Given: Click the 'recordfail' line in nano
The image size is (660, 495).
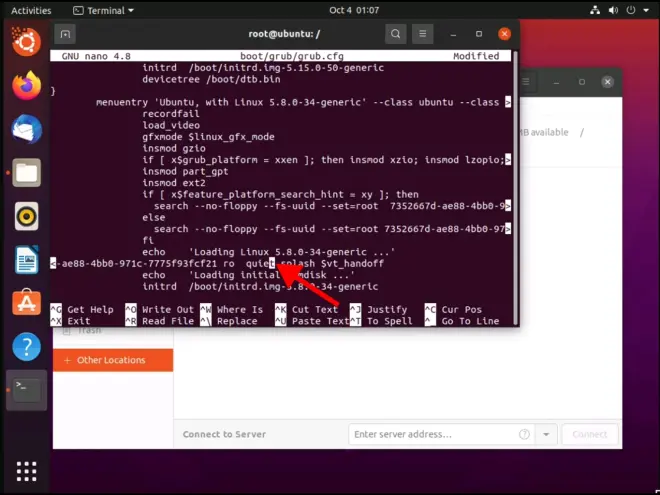Looking at the screenshot, I should 171,114.
